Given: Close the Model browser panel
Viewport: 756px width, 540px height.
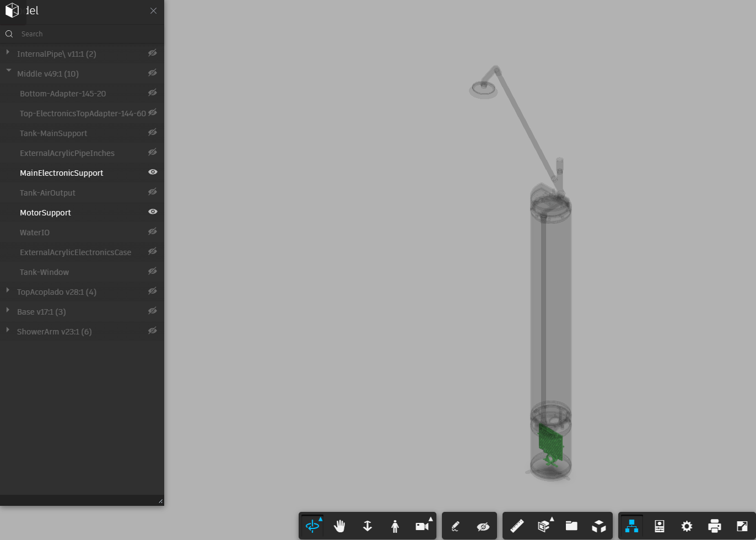Looking at the screenshot, I should pos(153,11).
